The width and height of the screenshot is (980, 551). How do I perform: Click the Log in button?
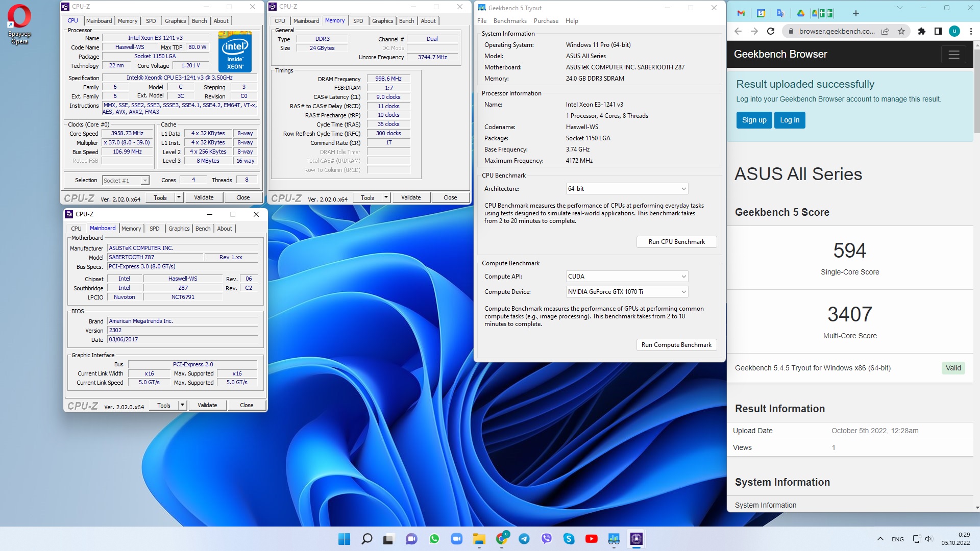pos(790,120)
